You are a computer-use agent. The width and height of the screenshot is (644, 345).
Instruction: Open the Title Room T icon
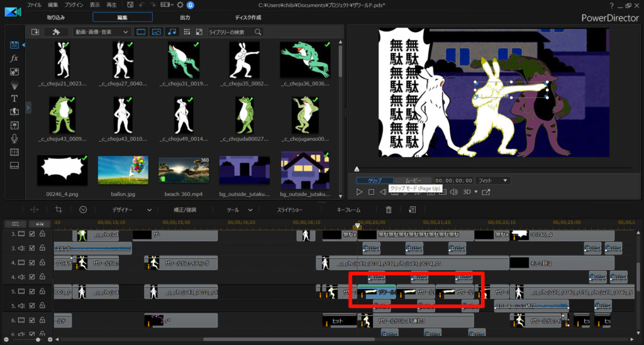tap(14, 99)
